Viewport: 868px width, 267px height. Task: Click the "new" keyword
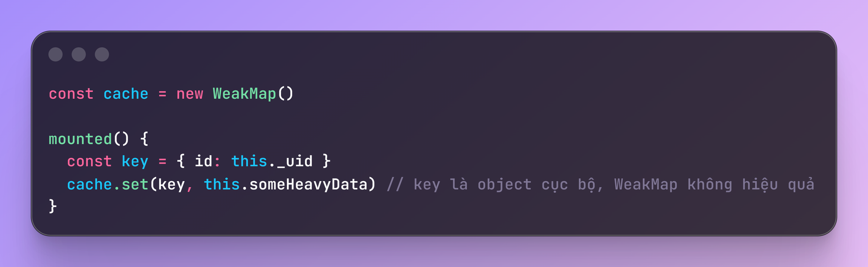click(x=190, y=94)
